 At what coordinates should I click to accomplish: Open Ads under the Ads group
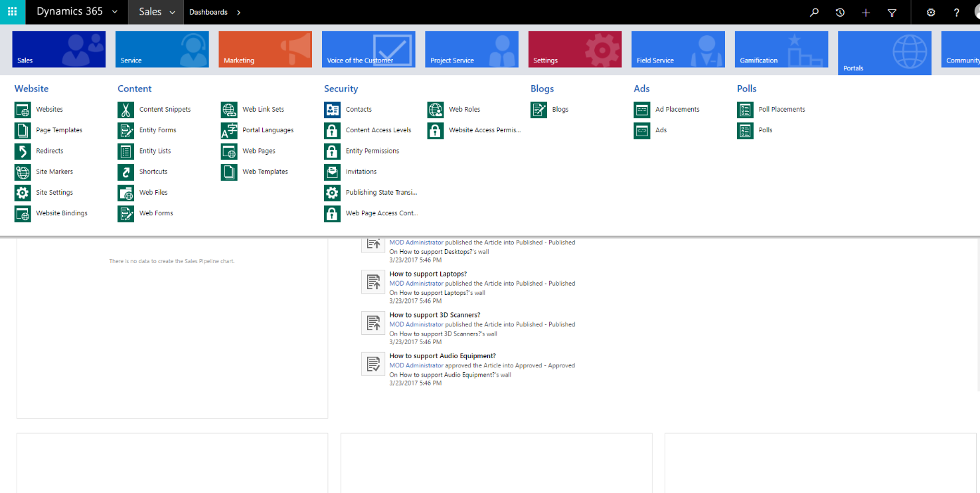661,130
